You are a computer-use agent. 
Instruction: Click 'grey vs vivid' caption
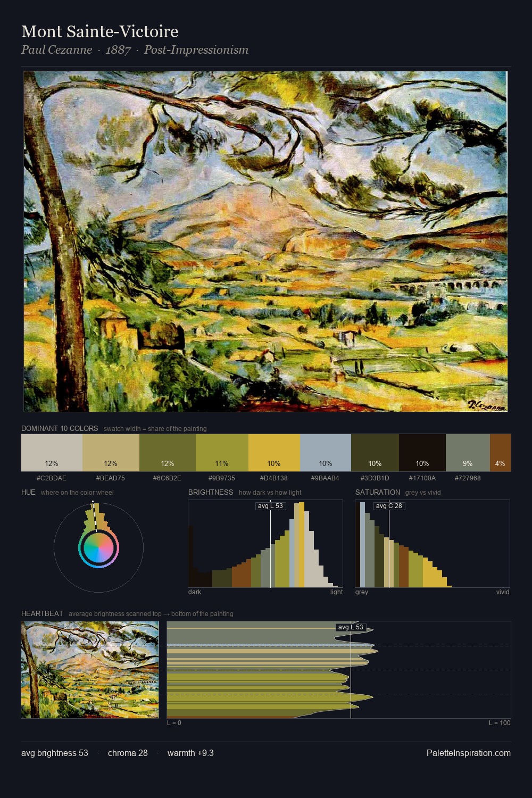[423, 493]
